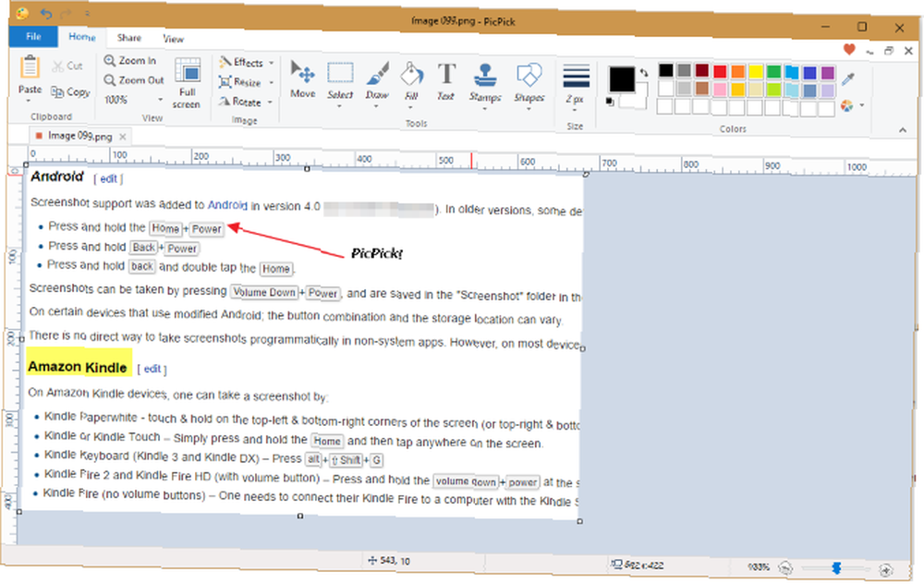Screen dimensions: 924x584
Task: Click the 100% zoom value in status bar
Action: pyautogui.click(x=759, y=567)
